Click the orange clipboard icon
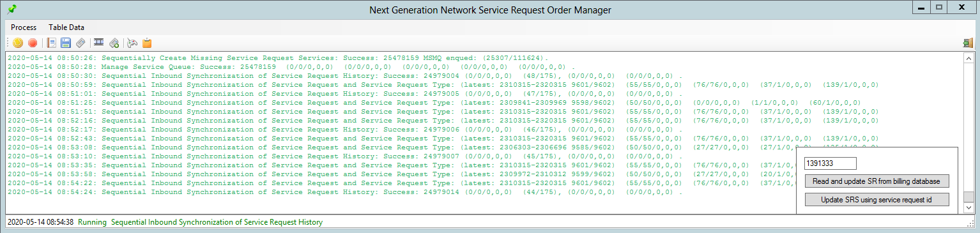The height and width of the screenshot is (233, 980). point(147,43)
